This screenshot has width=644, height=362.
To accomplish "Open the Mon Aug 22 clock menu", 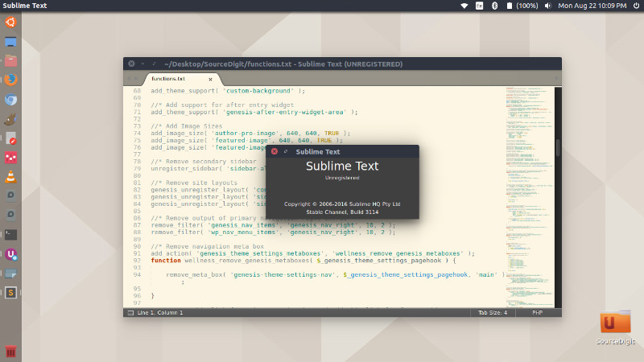I will (x=592, y=6).
